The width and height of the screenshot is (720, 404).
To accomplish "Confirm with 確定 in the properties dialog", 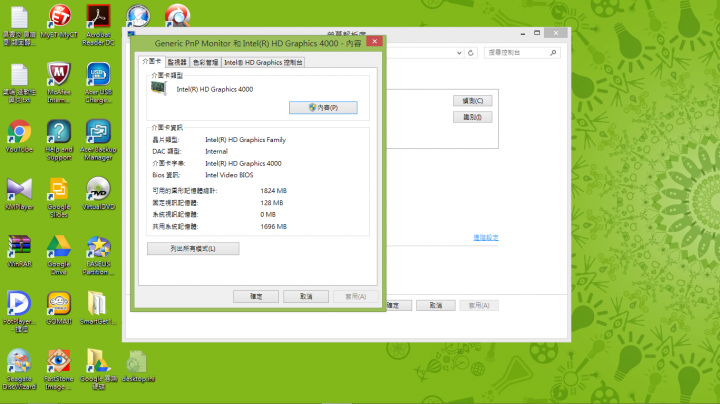I will [256, 297].
